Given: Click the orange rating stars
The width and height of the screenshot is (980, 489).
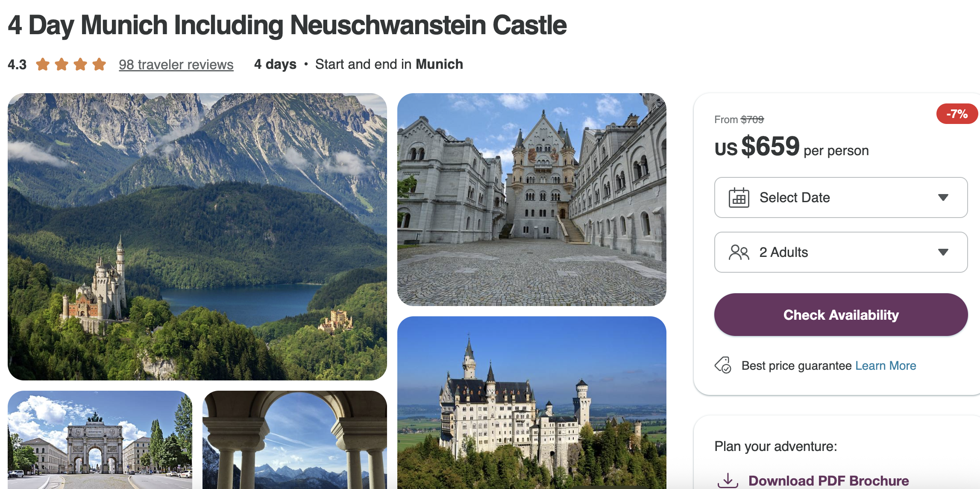Looking at the screenshot, I should point(71,65).
